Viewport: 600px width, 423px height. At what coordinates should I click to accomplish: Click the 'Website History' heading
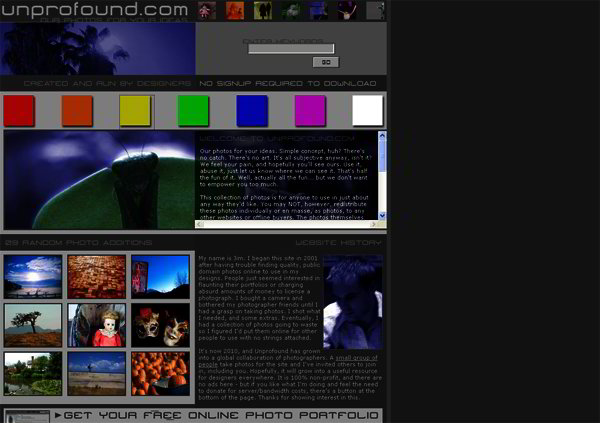coord(338,243)
